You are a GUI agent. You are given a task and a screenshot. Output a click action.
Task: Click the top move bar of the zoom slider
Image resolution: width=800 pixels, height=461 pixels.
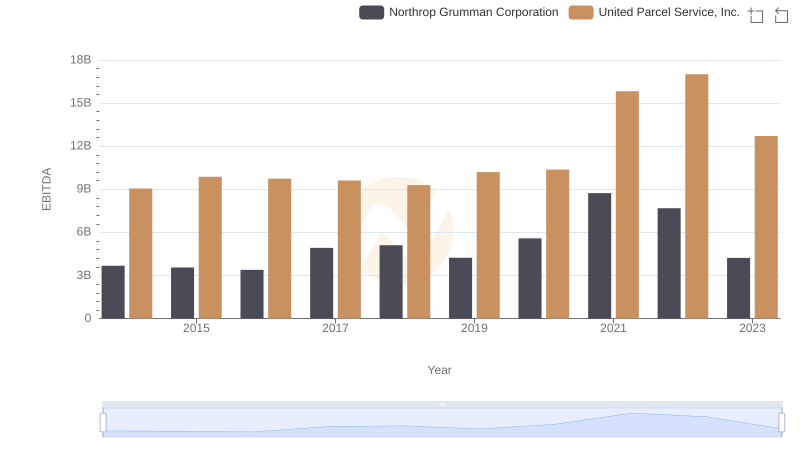pyautogui.click(x=442, y=404)
